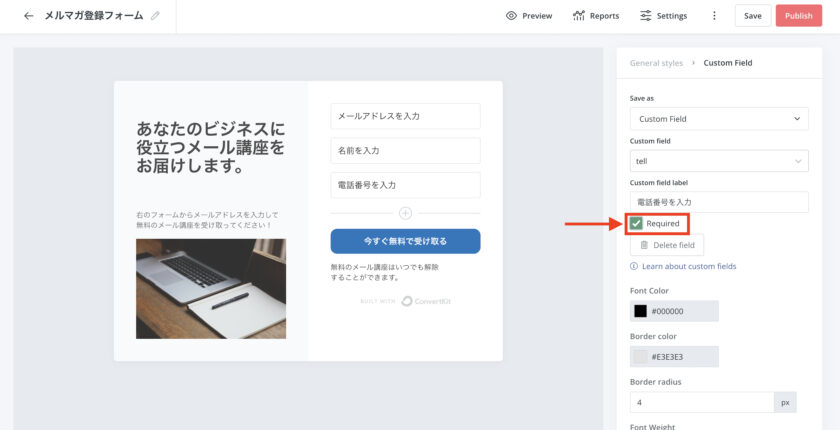Screen dimensions: 840x430
Task: Click the Border radius input field
Action: (702, 402)
